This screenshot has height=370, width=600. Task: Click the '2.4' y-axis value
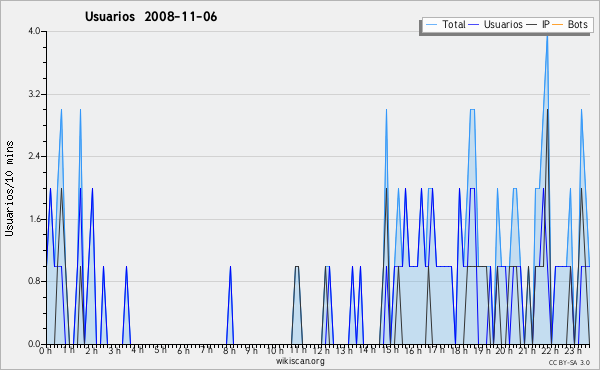[34, 156]
